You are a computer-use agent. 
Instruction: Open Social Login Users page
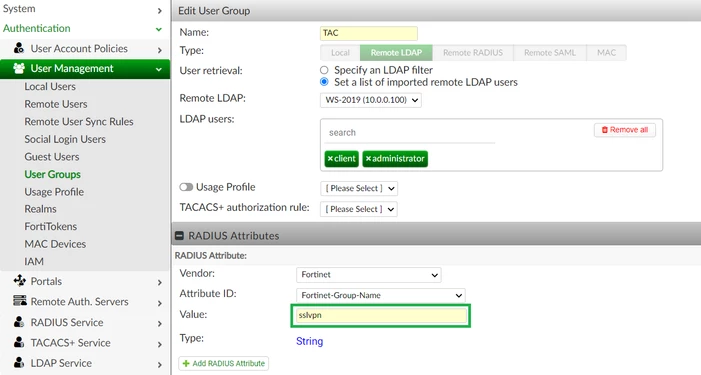pos(65,139)
